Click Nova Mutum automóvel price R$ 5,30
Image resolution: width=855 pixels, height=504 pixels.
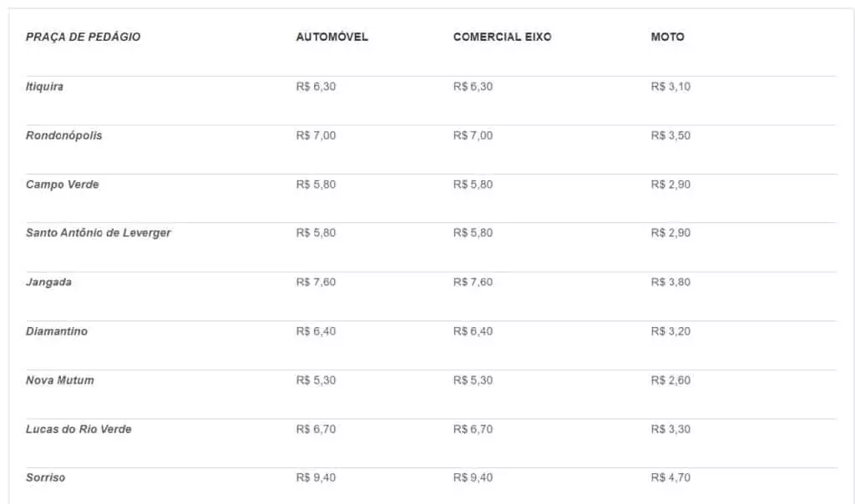coord(316,381)
